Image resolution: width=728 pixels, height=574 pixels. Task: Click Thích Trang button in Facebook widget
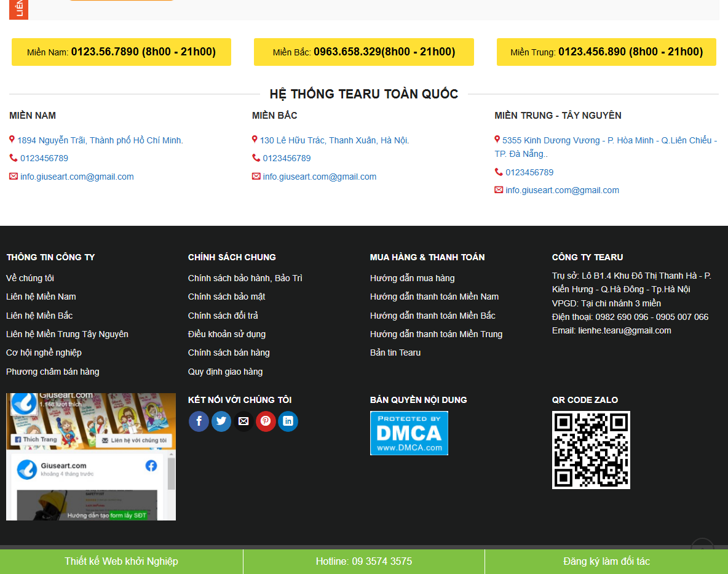pos(36,440)
